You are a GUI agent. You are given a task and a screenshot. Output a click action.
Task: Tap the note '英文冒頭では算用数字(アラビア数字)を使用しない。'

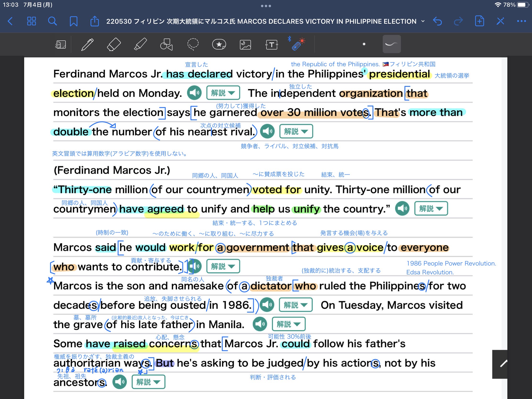point(120,153)
